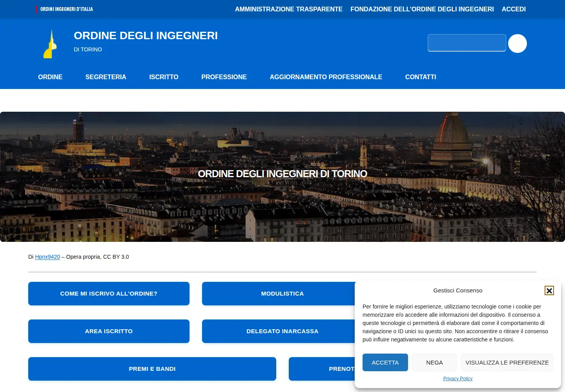
Task: Open Amministrazione Trasparente in top bar
Action: tap(289, 9)
